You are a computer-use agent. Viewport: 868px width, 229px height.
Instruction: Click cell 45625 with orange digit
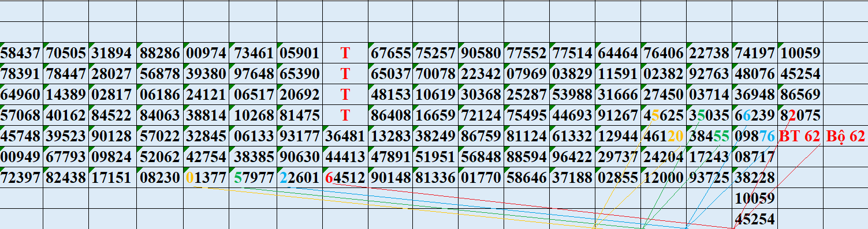coord(664,115)
